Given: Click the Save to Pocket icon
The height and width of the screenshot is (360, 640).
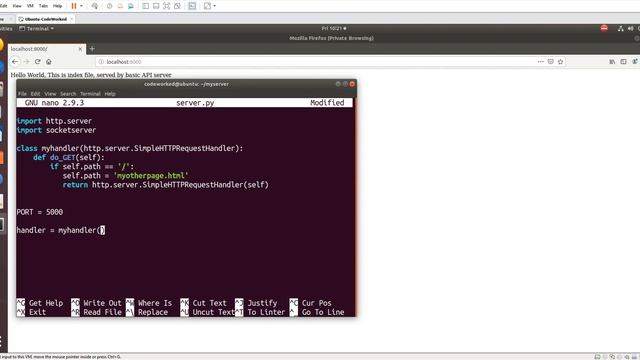Looking at the screenshot, I should click(551, 62).
